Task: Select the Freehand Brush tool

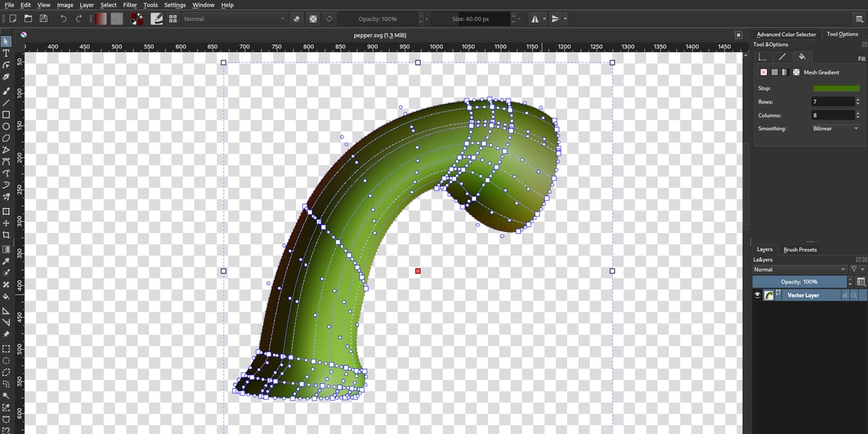Action: pyautogui.click(x=6, y=91)
